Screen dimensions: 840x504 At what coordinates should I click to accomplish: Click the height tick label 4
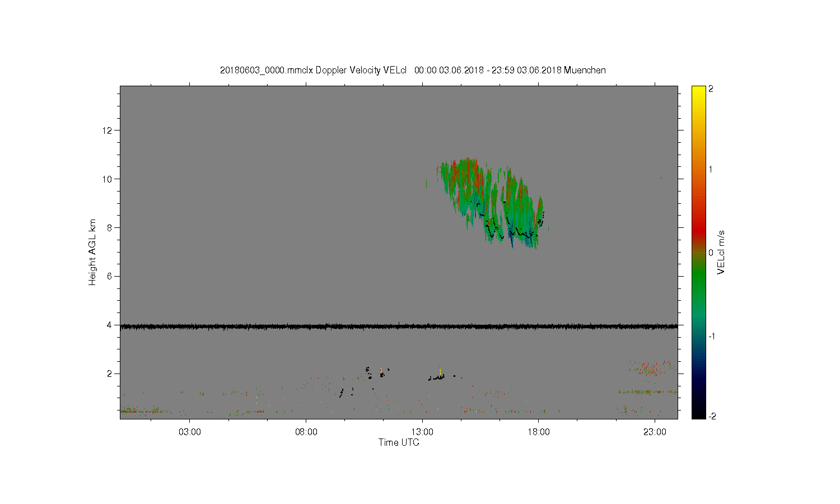(110, 325)
